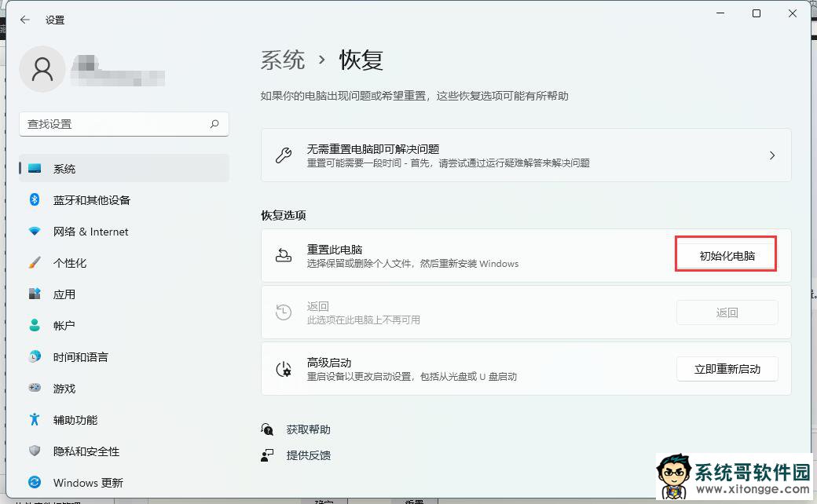The width and height of the screenshot is (817, 504).
Task: Open the 系统 category in sidebar
Action: coord(124,169)
